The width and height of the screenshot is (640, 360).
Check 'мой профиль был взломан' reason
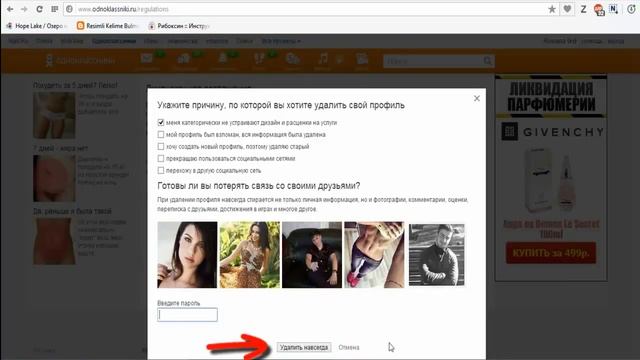click(x=161, y=134)
